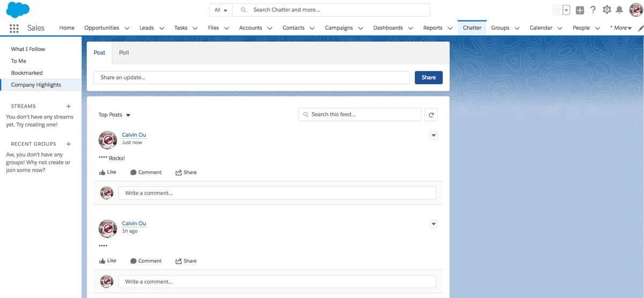
Task: Open the People tab
Action: pyautogui.click(x=581, y=28)
